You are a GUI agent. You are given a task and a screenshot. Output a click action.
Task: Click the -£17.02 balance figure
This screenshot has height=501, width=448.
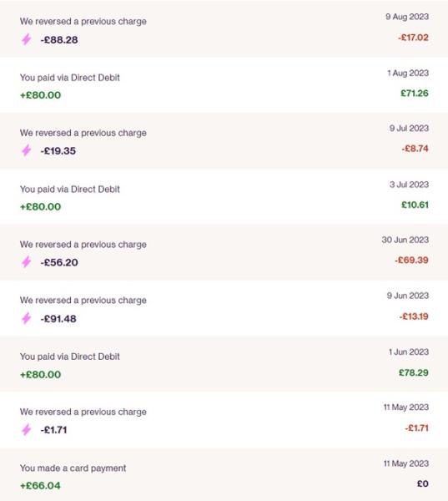coord(413,38)
